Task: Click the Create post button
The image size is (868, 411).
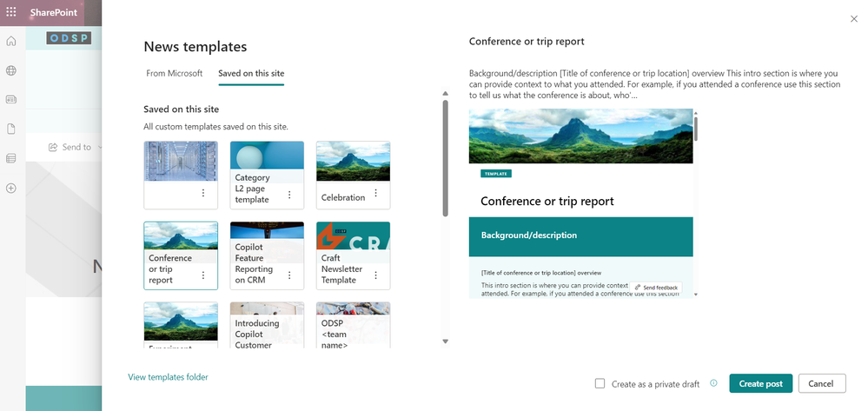Action: tap(760, 383)
